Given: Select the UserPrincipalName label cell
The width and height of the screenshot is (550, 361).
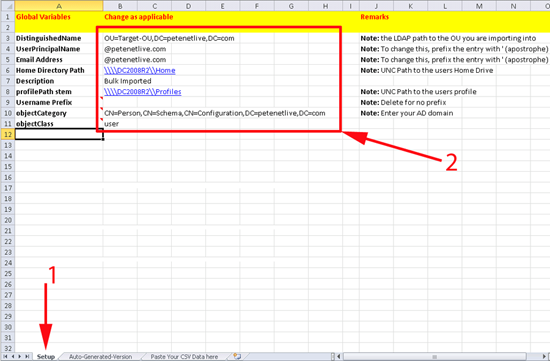Looking at the screenshot, I should pos(59,49).
